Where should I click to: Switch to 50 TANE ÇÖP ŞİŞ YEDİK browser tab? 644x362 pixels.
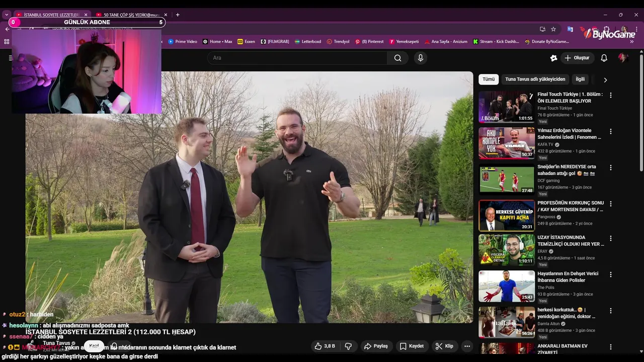click(132, 15)
